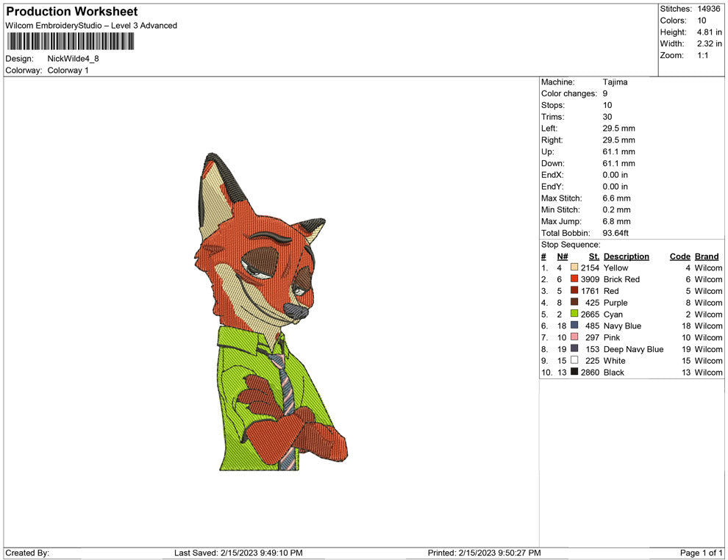
Task: Click the Code column header
Action: (x=679, y=256)
